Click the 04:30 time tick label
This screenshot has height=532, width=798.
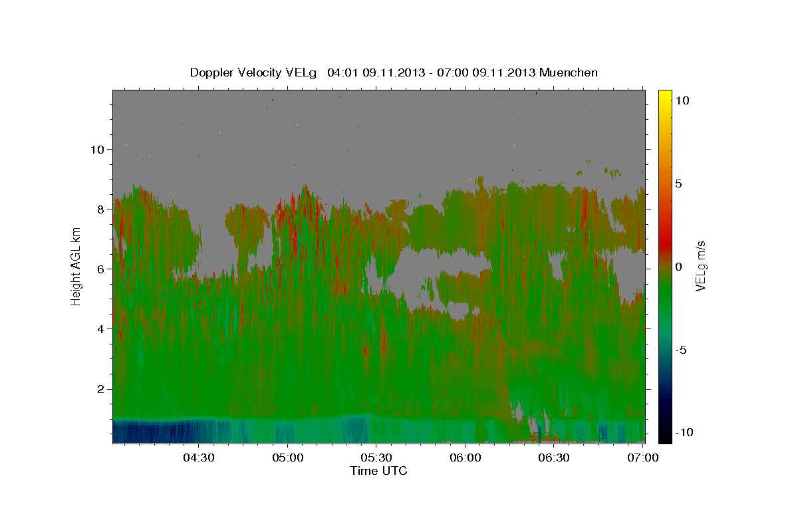click(x=199, y=458)
